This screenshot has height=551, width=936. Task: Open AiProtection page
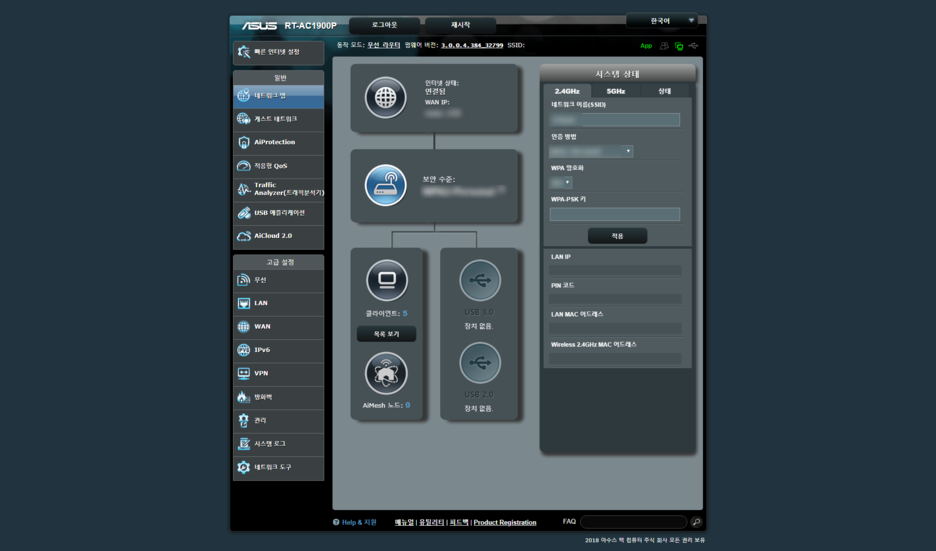pos(278,143)
